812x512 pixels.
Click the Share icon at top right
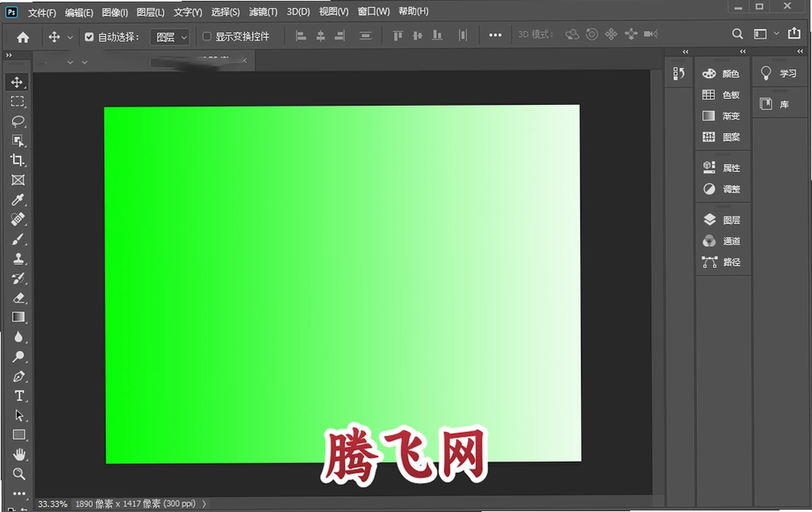[x=794, y=33]
